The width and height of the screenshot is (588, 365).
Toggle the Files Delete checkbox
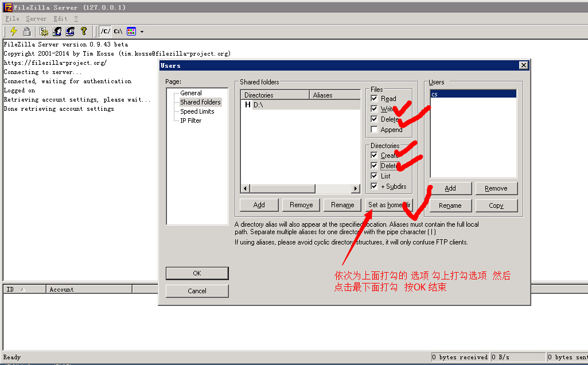[374, 119]
